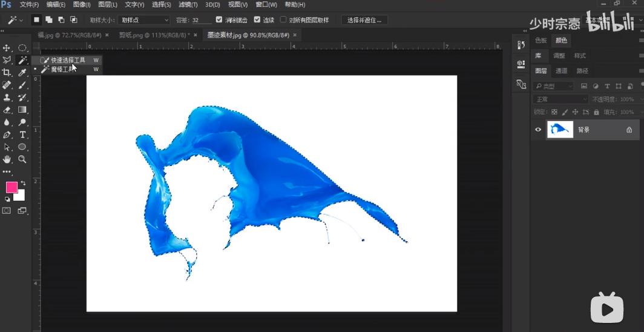Expand the layer blend mode (正常) dropdown

560,99
